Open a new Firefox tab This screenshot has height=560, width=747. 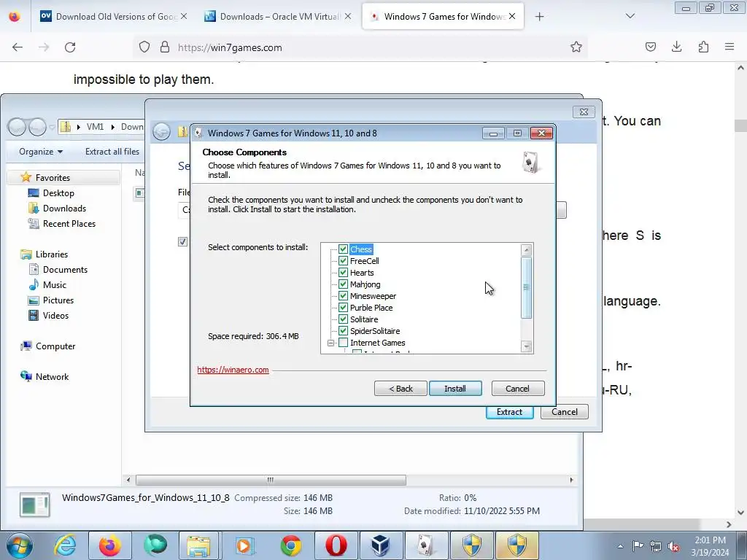pyautogui.click(x=539, y=17)
